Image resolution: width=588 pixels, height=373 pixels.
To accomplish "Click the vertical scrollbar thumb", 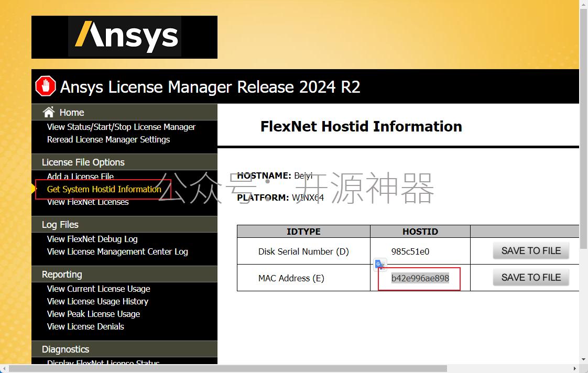I will 583,129.
